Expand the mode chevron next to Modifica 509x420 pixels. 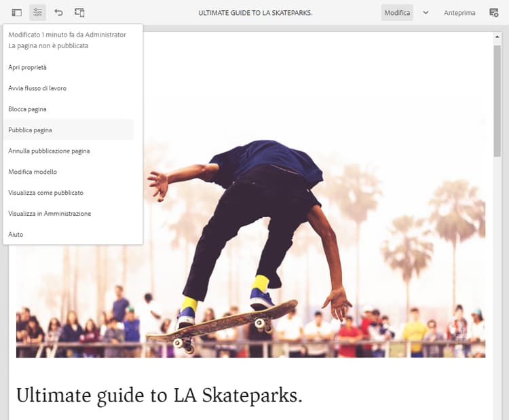pyautogui.click(x=426, y=13)
